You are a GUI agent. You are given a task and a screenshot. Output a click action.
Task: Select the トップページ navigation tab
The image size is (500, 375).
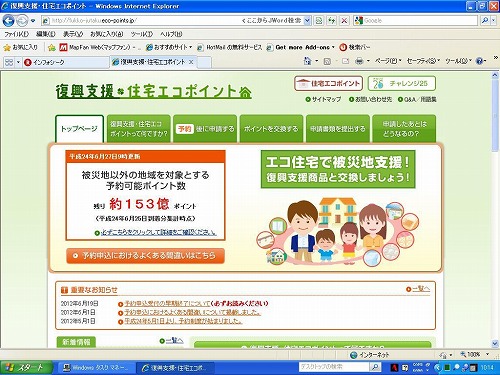click(79, 129)
